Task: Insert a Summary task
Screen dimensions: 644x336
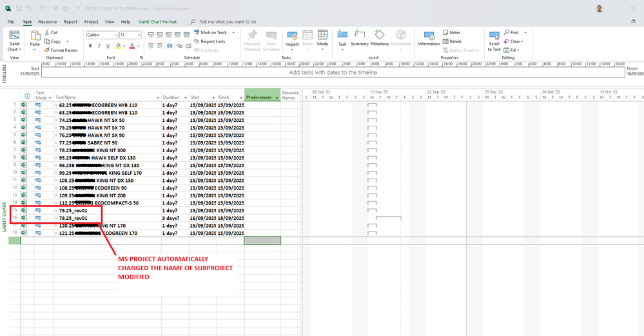Action: pos(359,38)
